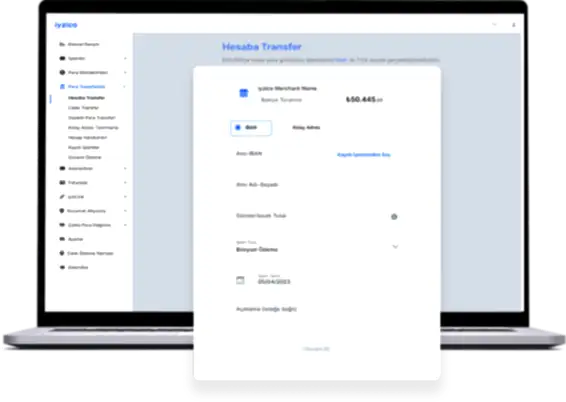Open Düzenli Para Transferi submenu item

coord(92,118)
